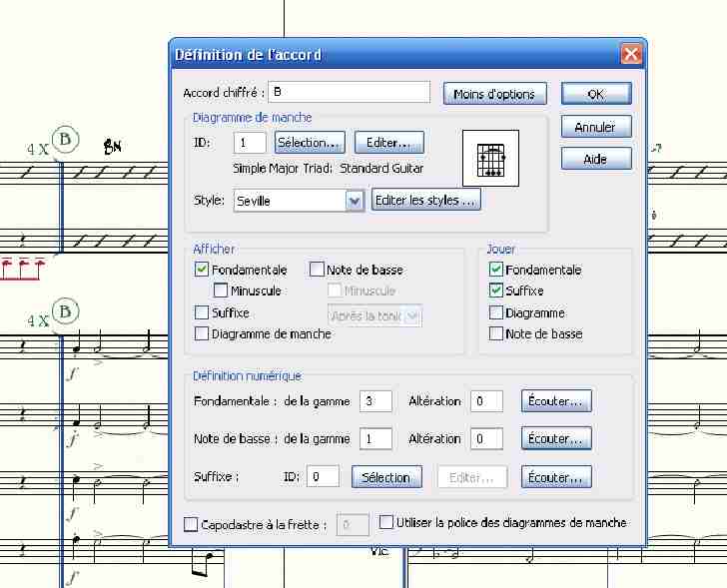Enable the Note de basse display checkbox
Screen dimensions: 727x588
[x=317, y=270]
